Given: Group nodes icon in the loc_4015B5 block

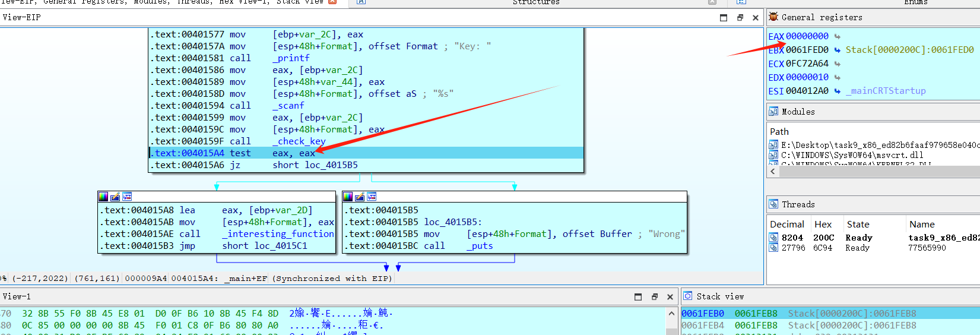Looking at the screenshot, I should tap(372, 197).
